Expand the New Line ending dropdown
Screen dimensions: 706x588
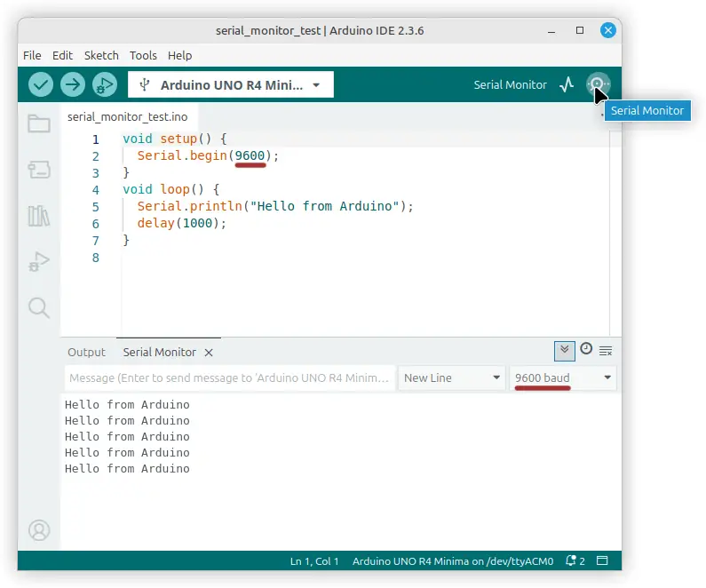[453, 377]
